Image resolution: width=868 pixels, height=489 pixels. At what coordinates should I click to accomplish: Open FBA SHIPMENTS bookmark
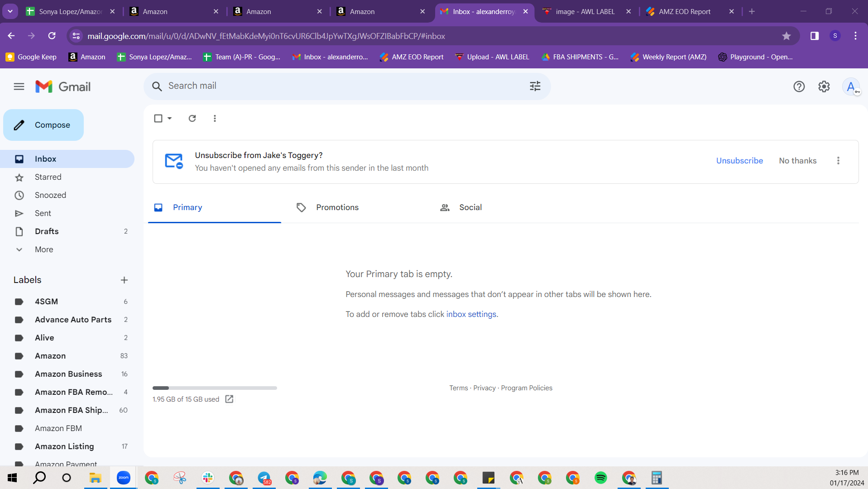[580, 57]
